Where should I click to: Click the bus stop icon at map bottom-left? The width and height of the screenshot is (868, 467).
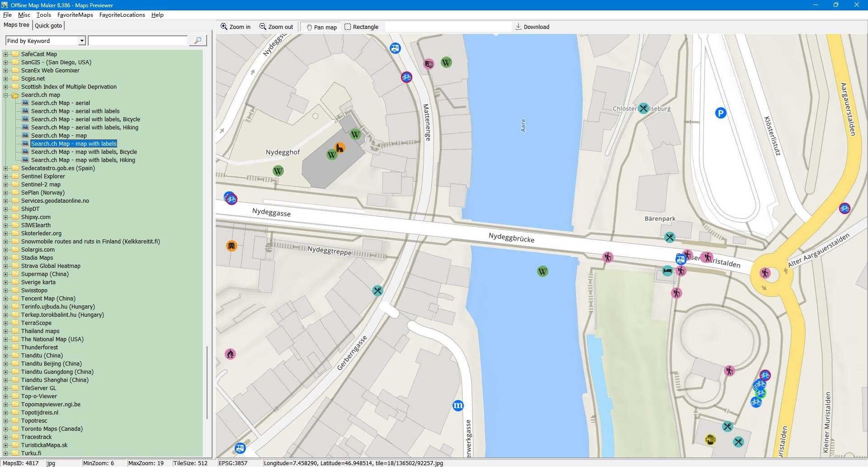(240, 448)
